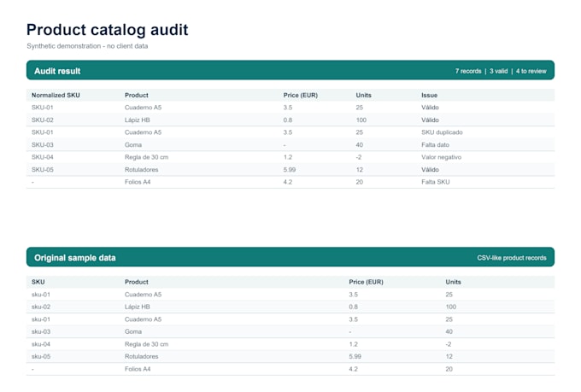
Task: Click the lowercase "sku-04" cell
Action: pyautogui.click(x=41, y=344)
